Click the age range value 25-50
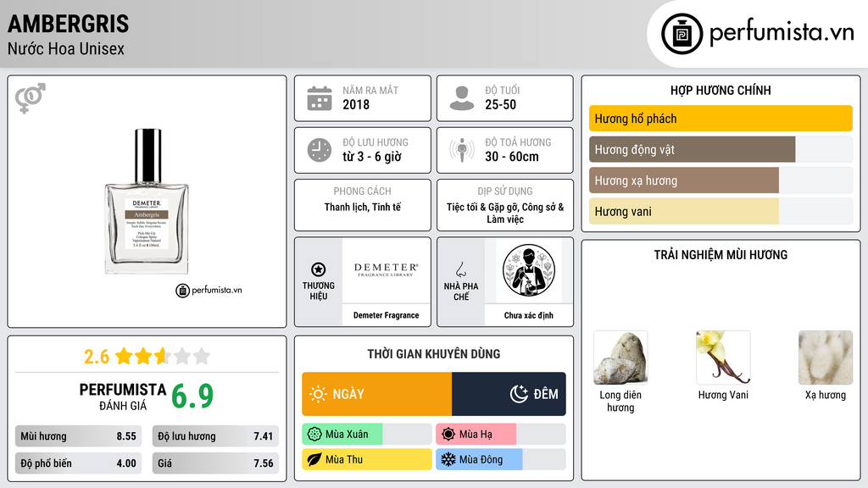Image resolution: width=868 pixels, height=488 pixels. coord(500,104)
